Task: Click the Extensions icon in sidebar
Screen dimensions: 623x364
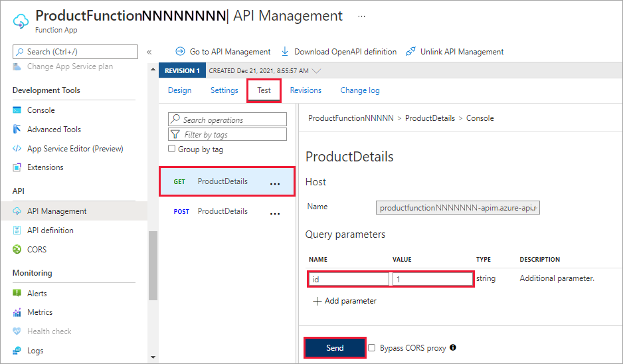Action: tap(17, 167)
